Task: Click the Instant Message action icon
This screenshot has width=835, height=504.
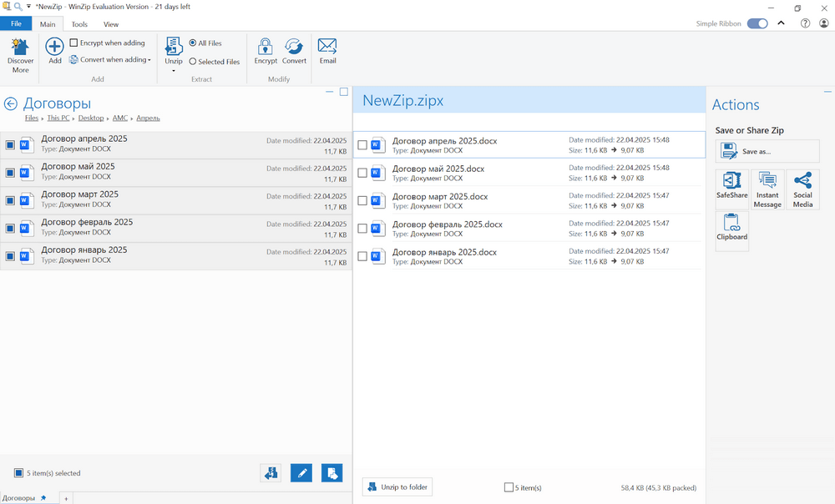Action: (x=767, y=180)
